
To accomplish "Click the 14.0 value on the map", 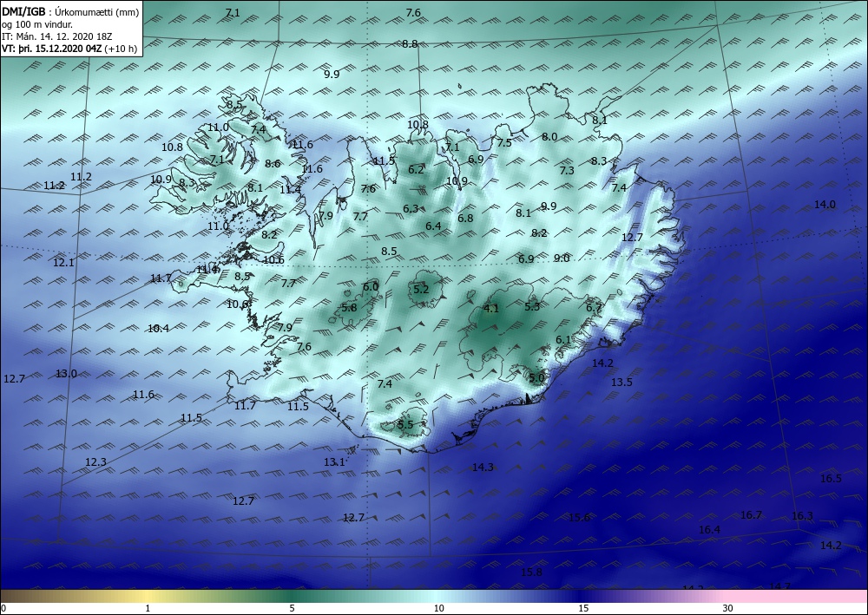I will [x=825, y=205].
